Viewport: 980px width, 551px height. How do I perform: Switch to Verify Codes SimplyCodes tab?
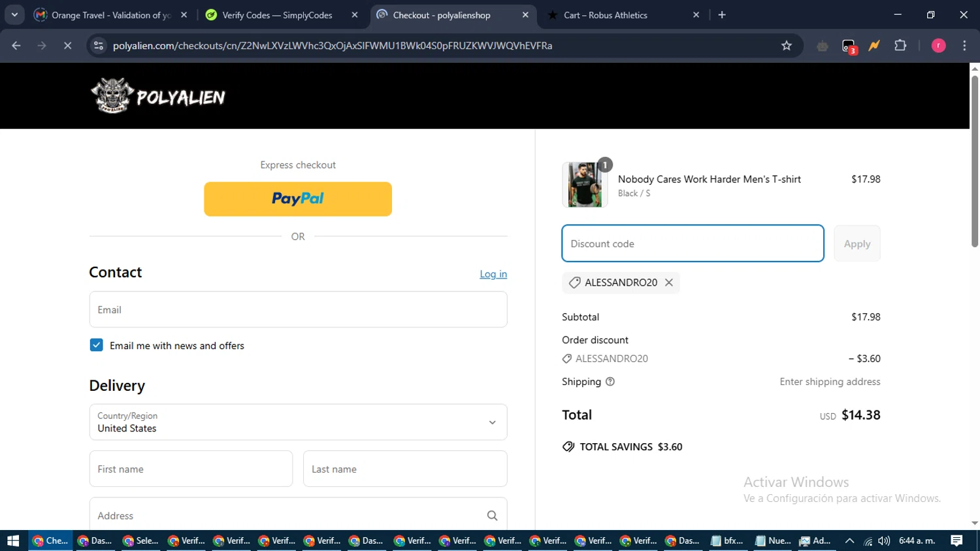(281, 15)
